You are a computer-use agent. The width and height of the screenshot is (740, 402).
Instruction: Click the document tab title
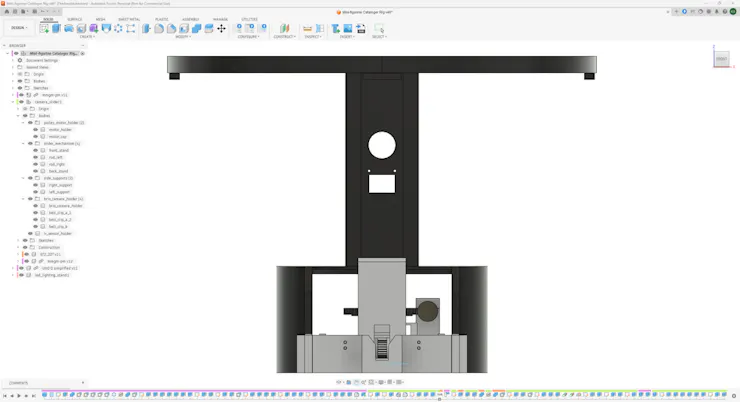(367, 12)
